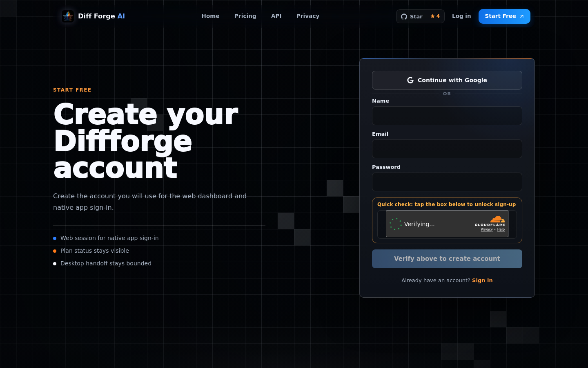This screenshot has width=588, height=368.
Task: Click the Cloudflare verifying spinner
Action: pos(395,224)
